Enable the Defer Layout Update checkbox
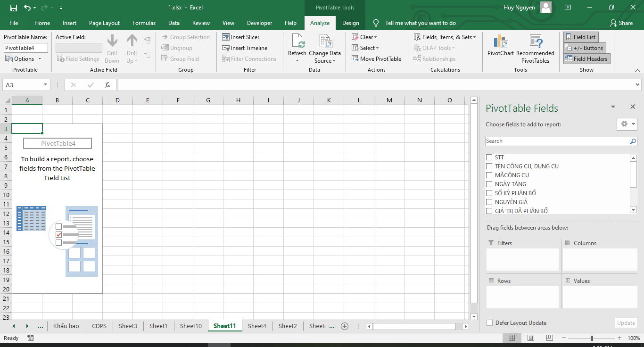 [489, 323]
